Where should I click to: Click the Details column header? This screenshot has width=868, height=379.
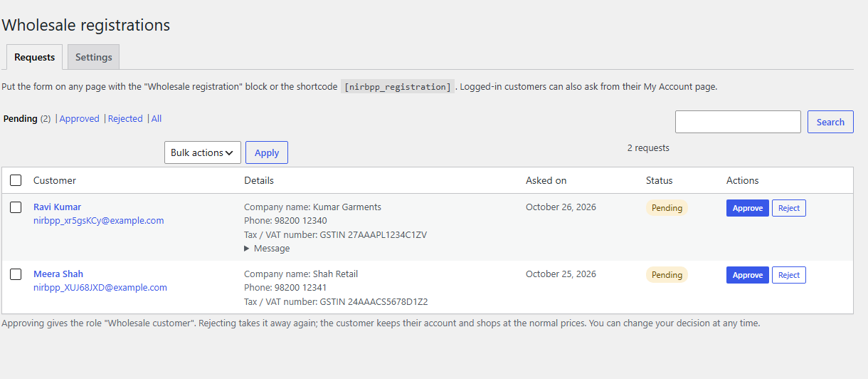[x=259, y=180]
